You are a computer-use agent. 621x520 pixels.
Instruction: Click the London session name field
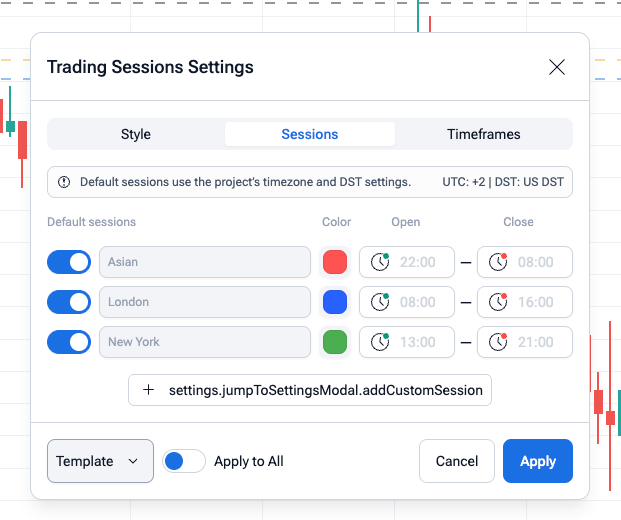(x=205, y=302)
